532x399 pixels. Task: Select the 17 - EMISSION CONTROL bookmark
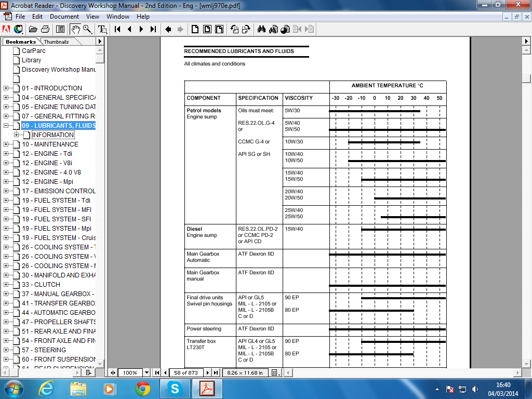point(58,191)
